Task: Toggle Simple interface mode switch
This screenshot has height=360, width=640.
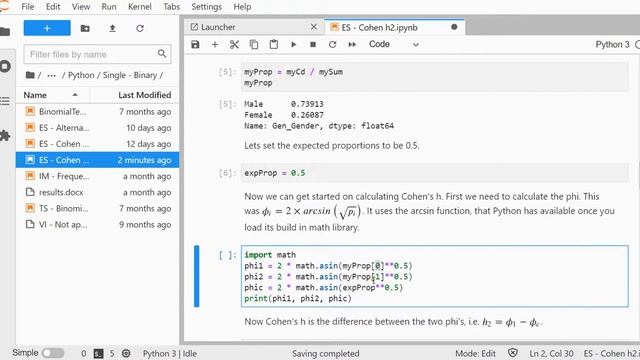Action: click(53, 353)
